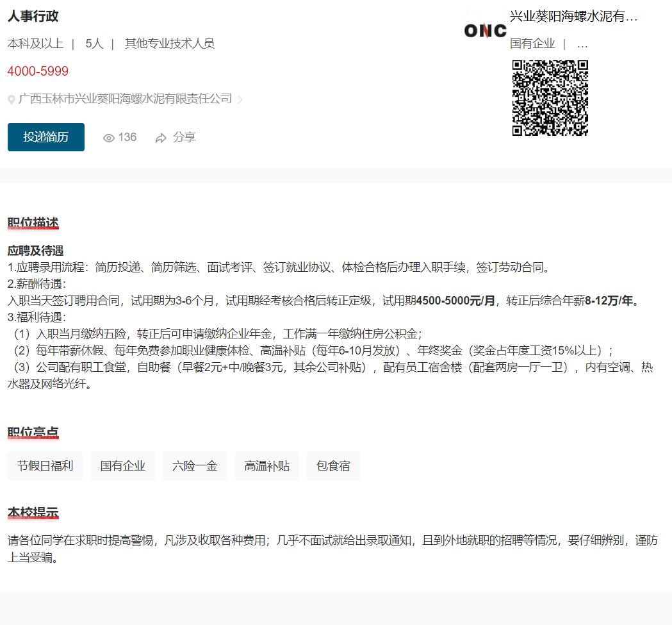The width and height of the screenshot is (672, 625).
Task: Click the 国有企业 label below the company name
Action: (x=532, y=44)
